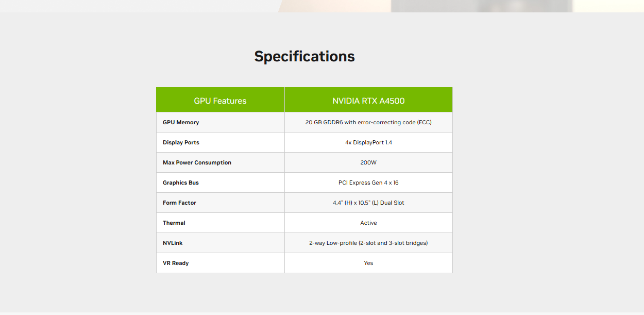
Task: Click the GPU Memory row label
Action: coord(181,122)
